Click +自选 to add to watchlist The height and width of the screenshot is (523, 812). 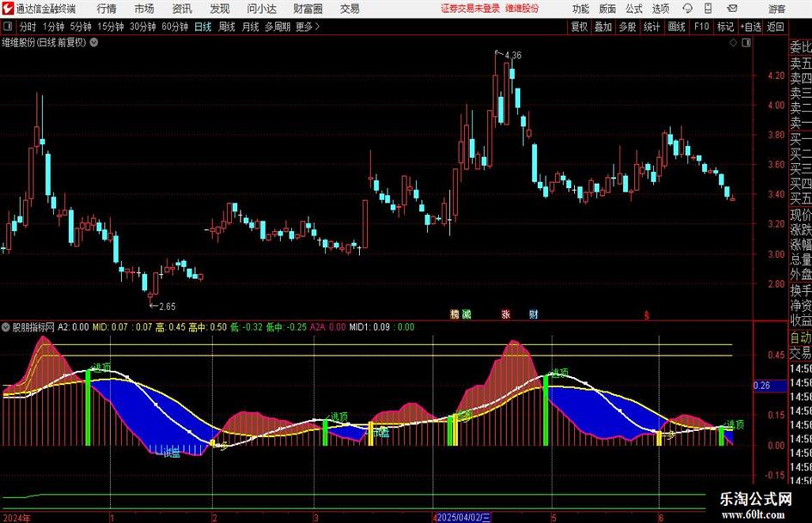751,27
